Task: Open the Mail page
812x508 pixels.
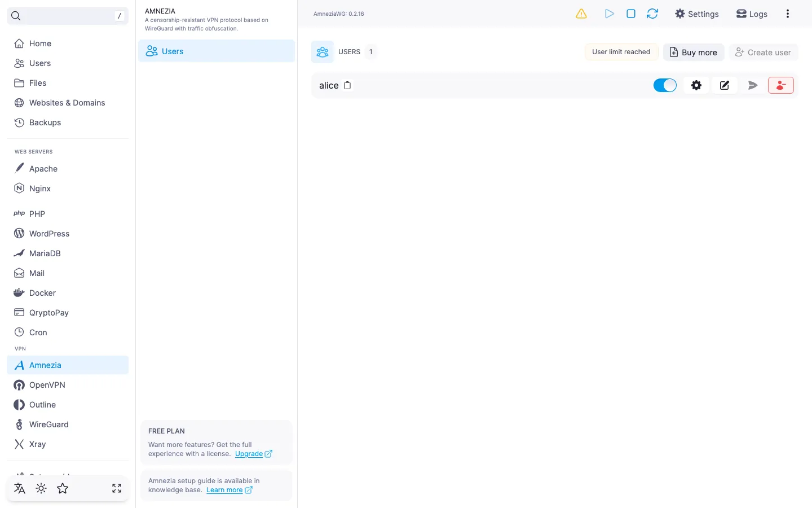Action: [68, 273]
